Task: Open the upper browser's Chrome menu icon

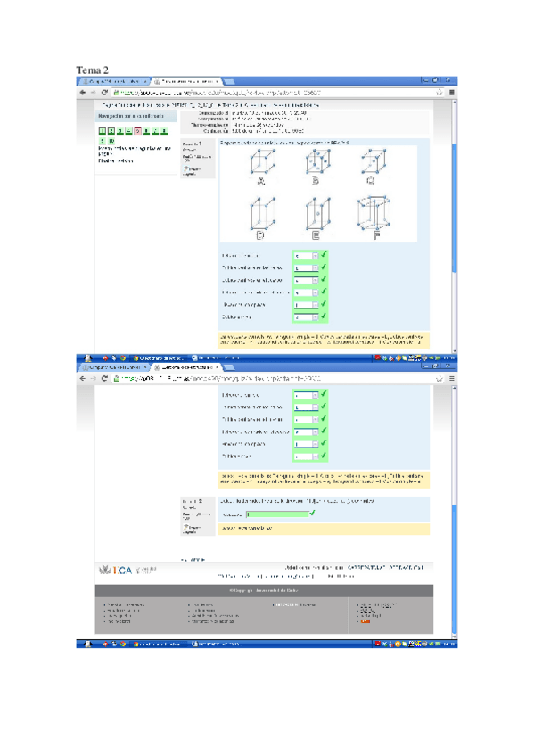Action: 452,93
